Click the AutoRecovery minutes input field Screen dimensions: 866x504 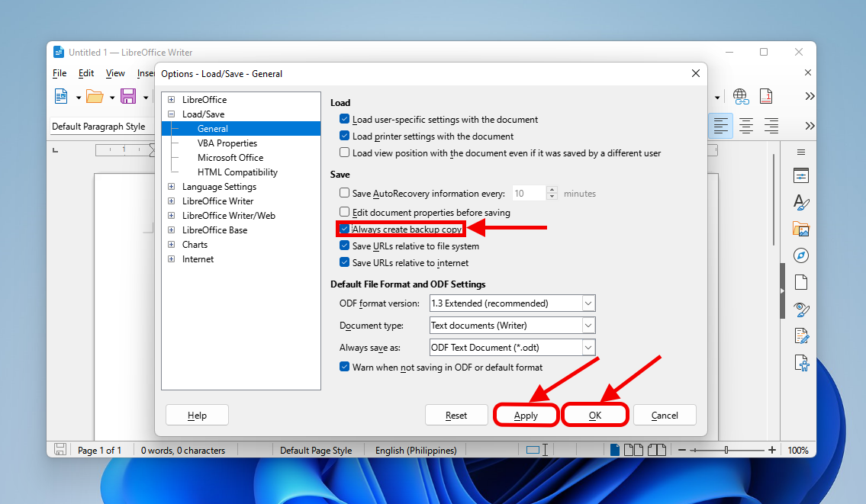pos(529,193)
